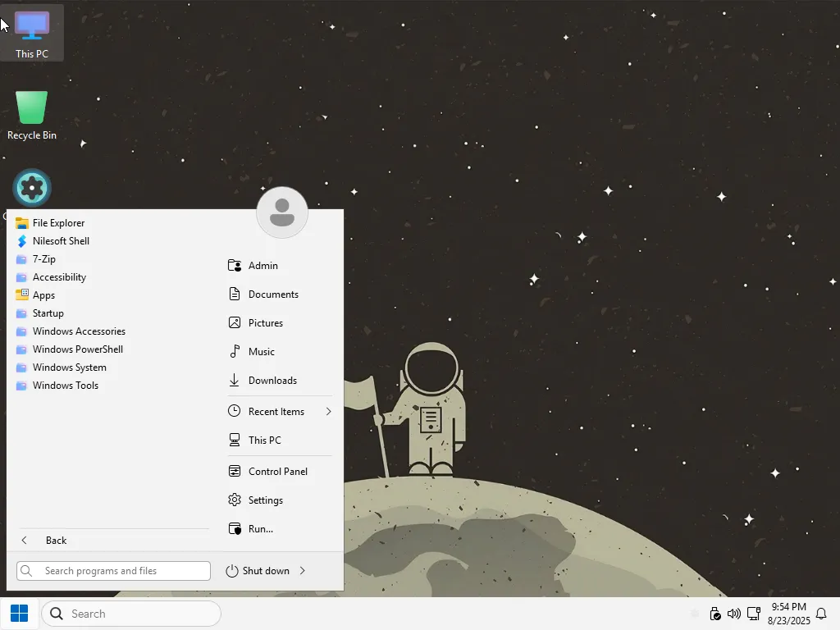
Task: Expand the Recent Items submenu
Action: [x=281, y=412]
